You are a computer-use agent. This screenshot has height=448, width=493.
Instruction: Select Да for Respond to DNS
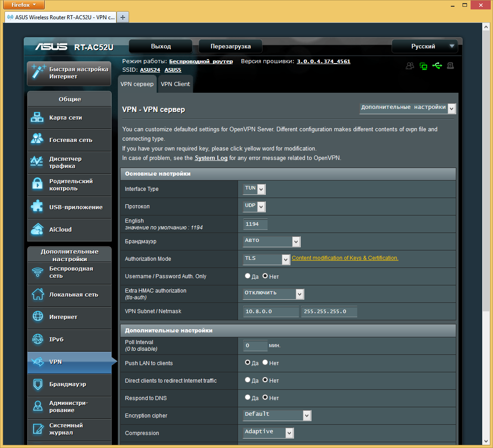pos(247,397)
